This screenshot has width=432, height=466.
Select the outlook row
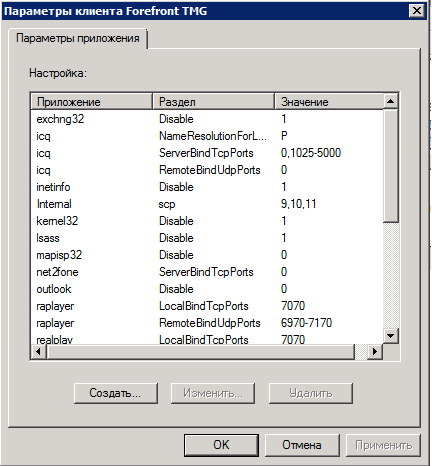click(207, 289)
